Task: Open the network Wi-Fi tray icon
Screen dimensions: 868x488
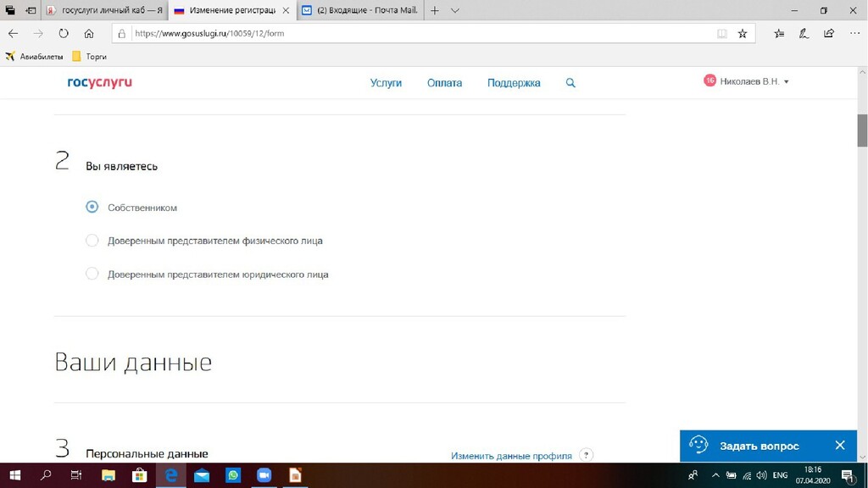Action: pyautogui.click(x=747, y=475)
